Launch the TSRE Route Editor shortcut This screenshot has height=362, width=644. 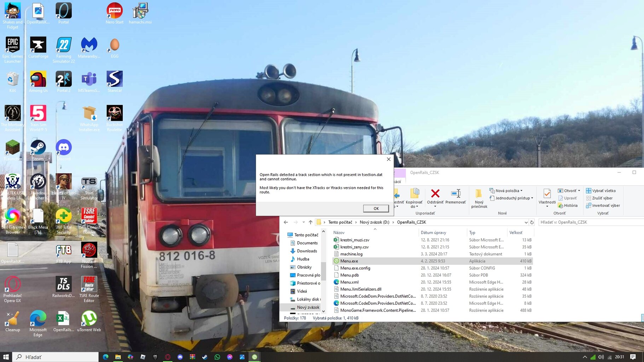pos(89,285)
